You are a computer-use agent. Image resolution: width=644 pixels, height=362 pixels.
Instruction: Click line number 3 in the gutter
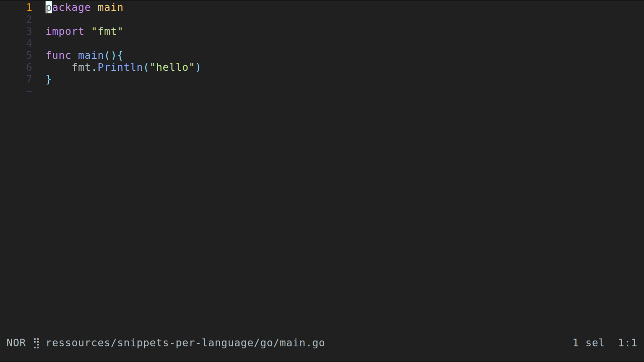[29, 32]
